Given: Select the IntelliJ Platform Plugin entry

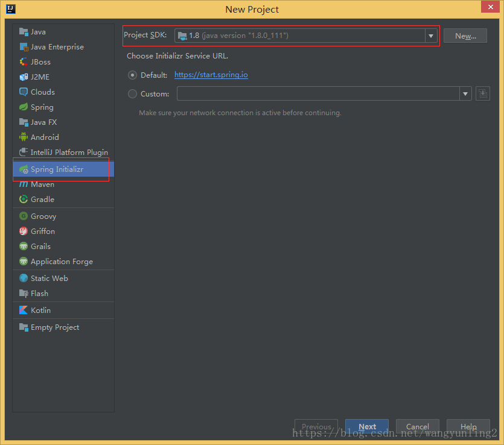Looking at the screenshot, I should pos(63,152).
